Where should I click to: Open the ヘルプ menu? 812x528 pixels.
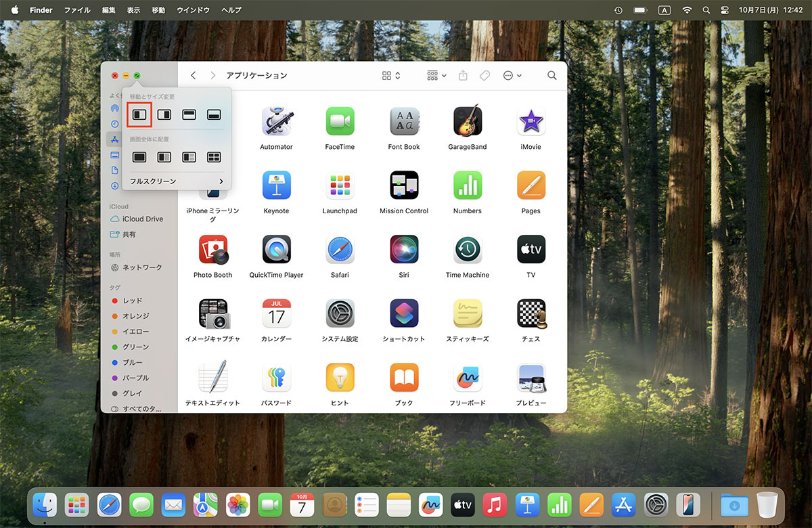pyautogui.click(x=231, y=10)
